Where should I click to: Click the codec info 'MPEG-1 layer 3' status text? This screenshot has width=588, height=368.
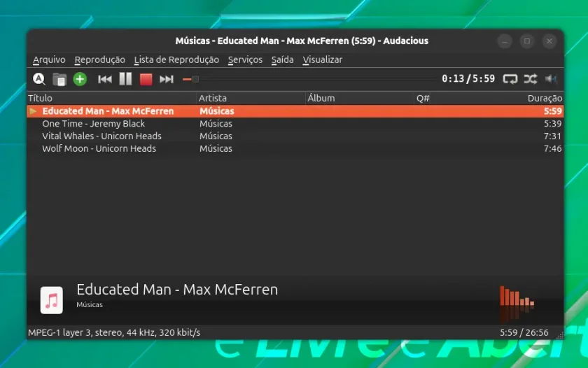pyautogui.click(x=114, y=332)
